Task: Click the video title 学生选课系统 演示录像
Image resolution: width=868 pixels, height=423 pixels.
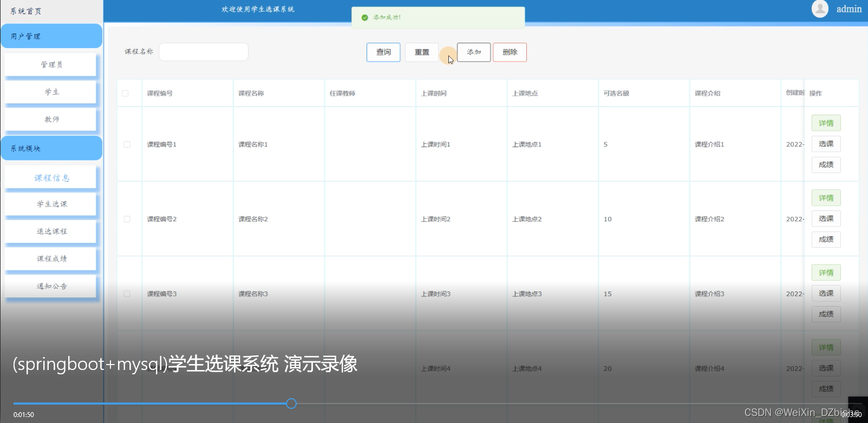Action: 263,364
